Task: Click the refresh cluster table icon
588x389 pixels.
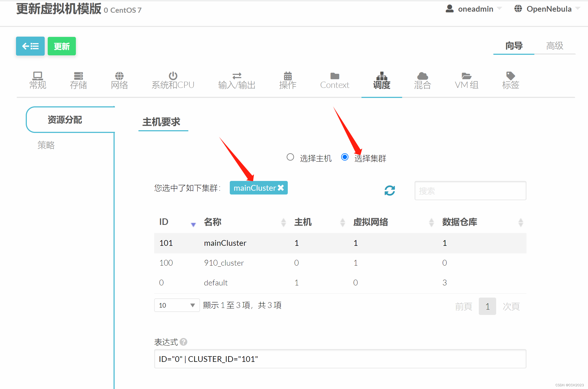Action: [x=389, y=190]
